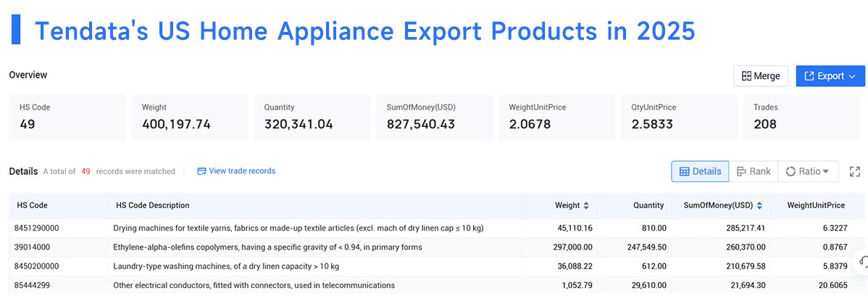This screenshot has height=304, width=868.
Task: Click the quantity value 29,610.00
Action: (648, 285)
